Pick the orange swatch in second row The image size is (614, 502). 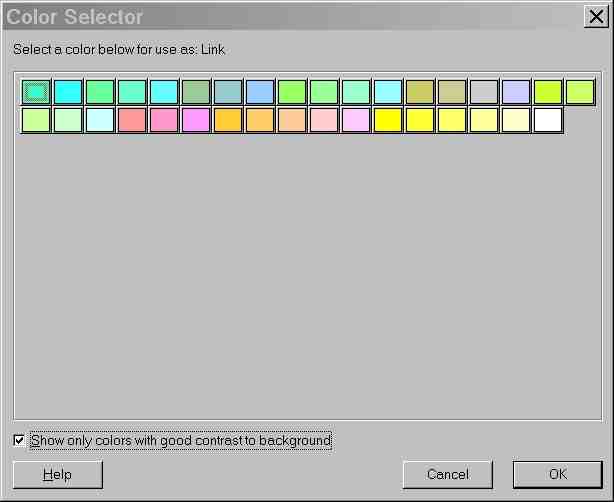228,120
